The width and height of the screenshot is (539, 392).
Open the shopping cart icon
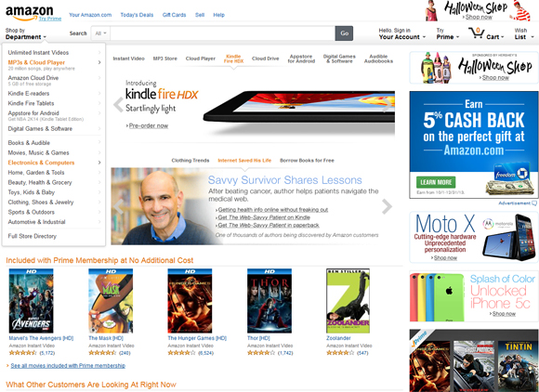[x=477, y=33]
